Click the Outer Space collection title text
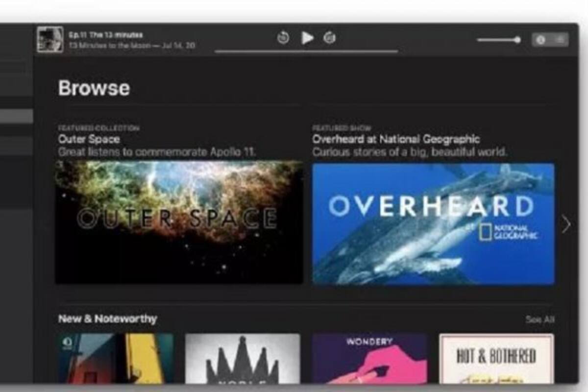The height and width of the screenshot is (392, 588). pyautogui.click(x=89, y=139)
